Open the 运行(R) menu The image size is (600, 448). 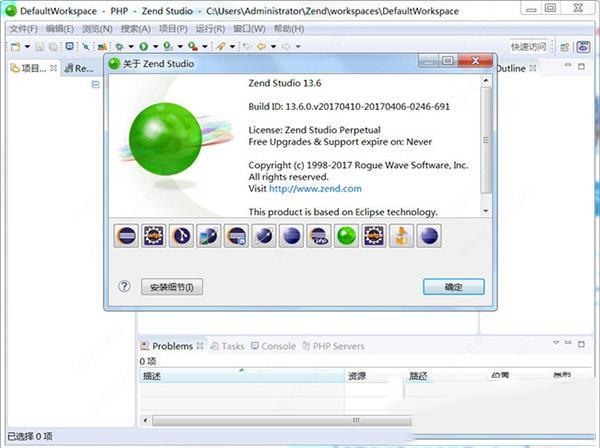(x=210, y=29)
